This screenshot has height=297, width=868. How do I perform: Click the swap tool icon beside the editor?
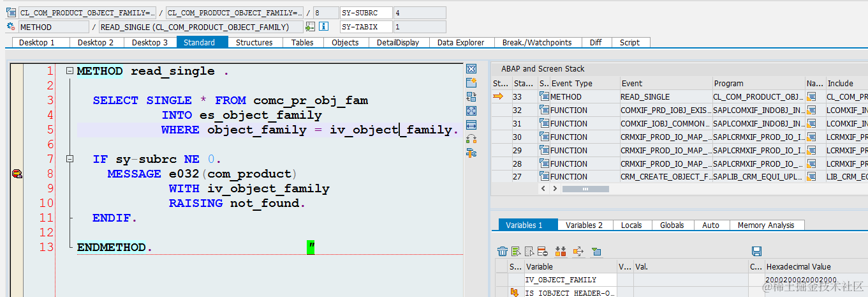point(472,97)
